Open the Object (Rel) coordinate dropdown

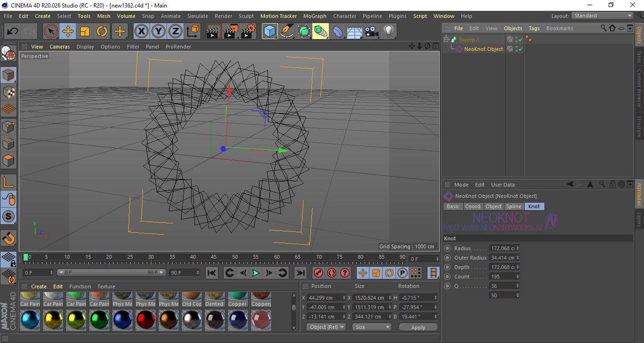pos(326,327)
